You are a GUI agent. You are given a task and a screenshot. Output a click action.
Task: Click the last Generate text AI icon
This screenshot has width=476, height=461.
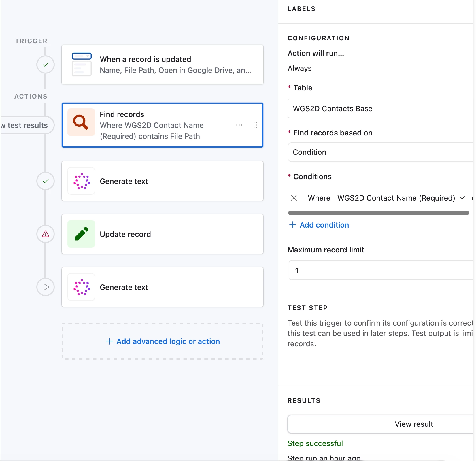tap(81, 287)
